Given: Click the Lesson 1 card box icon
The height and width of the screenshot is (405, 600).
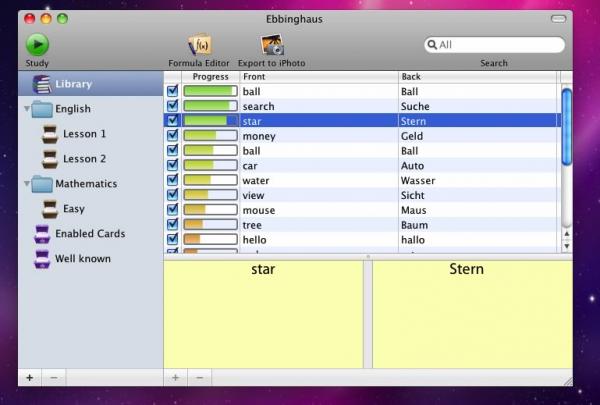Looking at the screenshot, I should pyautogui.click(x=50, y=134).
